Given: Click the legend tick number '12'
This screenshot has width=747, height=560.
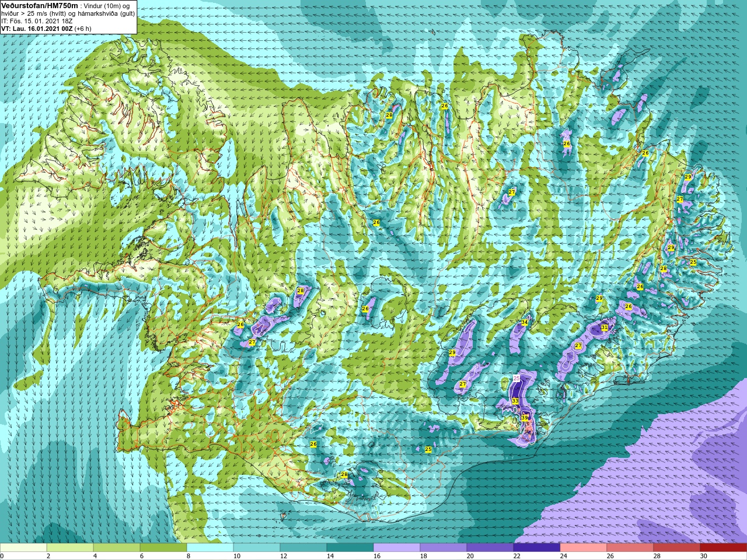Looking at the screenshot, I should point(283,556).
